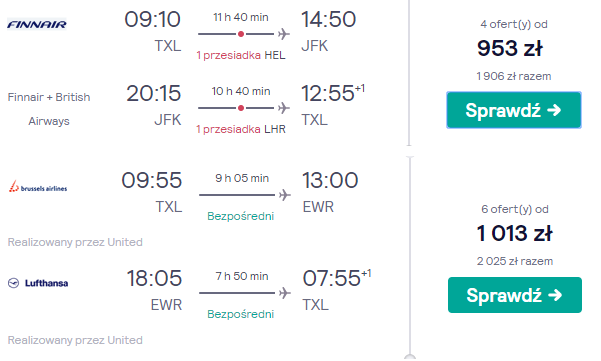Viewport: 601px width, 361px height.
Task: Click the plane icon on the EWR to TXL flight
Action: click(285, 293)
